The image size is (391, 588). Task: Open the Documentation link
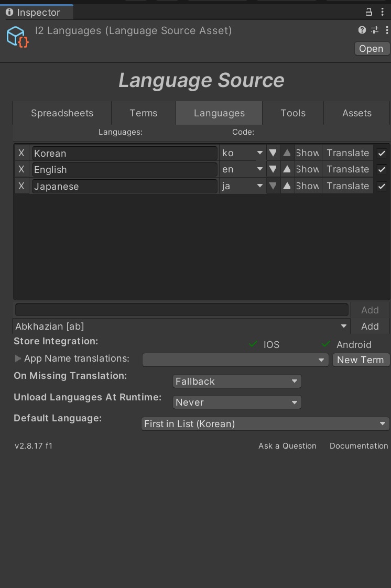pos(359,446)
